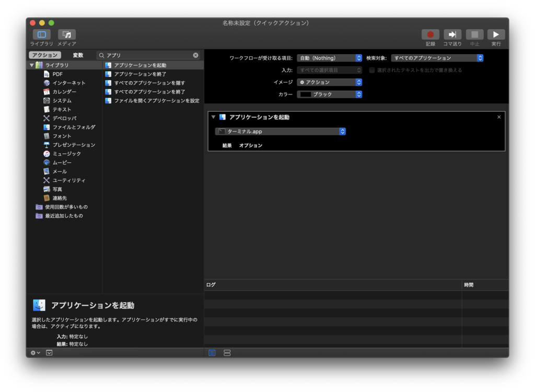Toggle the description pane visibility button

click(x=49, y=353)
